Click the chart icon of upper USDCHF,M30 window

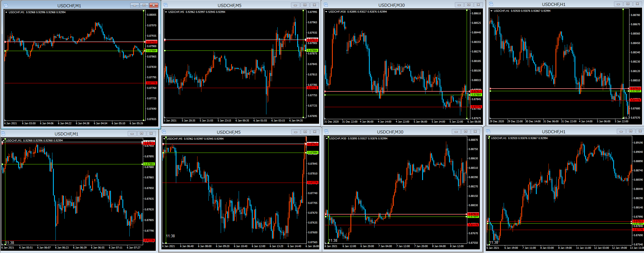[x=326, y=5]
